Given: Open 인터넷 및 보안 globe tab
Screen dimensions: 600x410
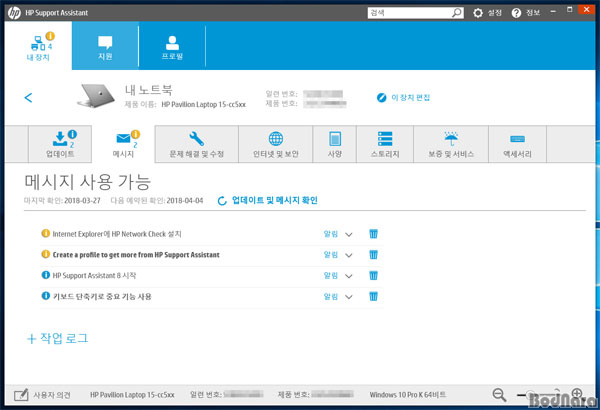Looking at the screenshot, I should tap(276, 144).
